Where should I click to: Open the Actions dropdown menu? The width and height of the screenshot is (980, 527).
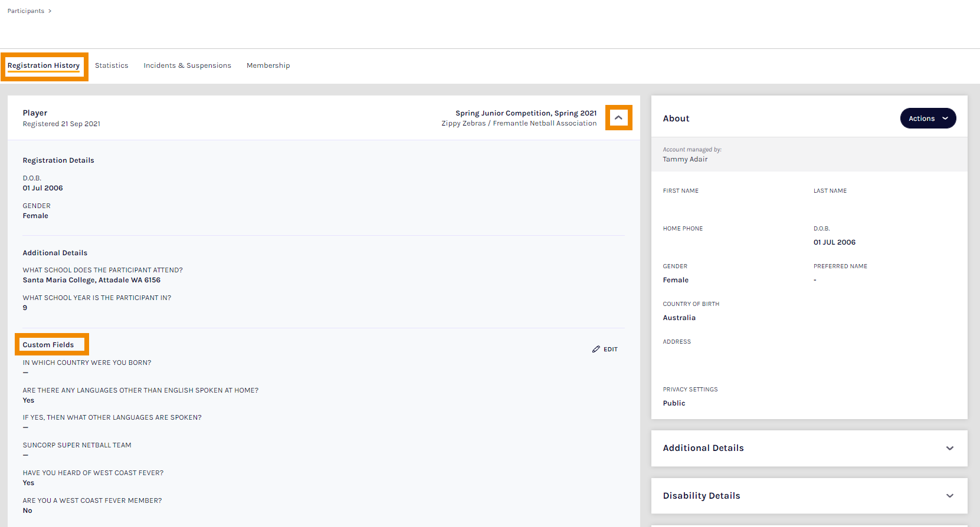(x=922, y=118)
